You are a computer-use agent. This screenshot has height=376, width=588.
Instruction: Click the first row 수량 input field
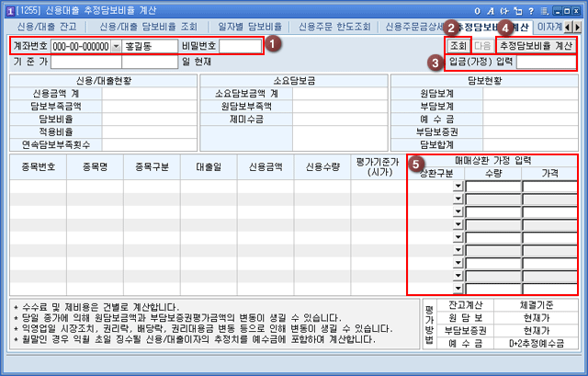492,187
